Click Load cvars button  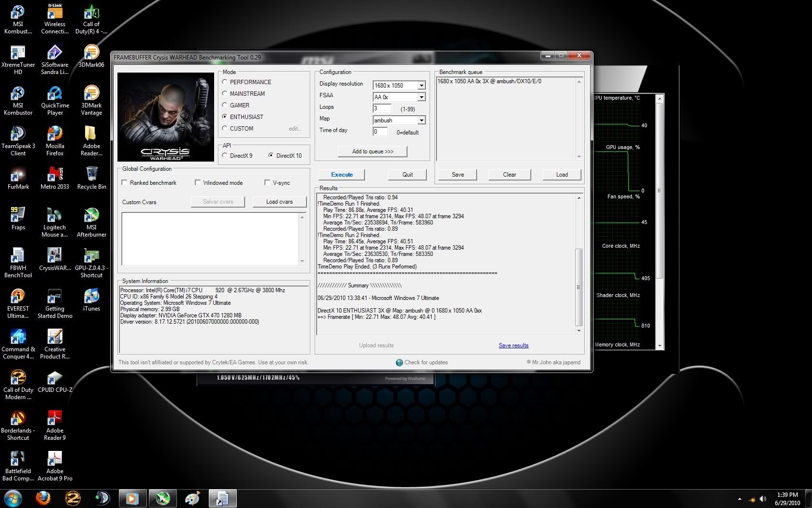279,202
